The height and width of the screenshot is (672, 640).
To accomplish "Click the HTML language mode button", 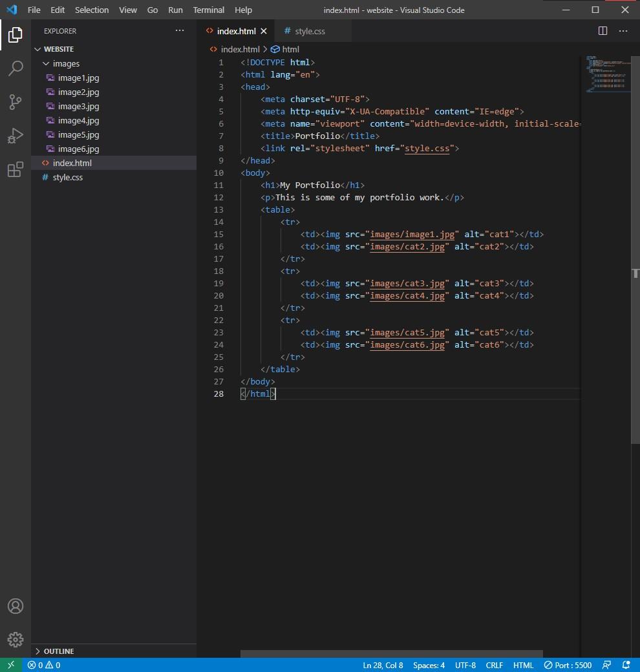I will tap(523, 665).
